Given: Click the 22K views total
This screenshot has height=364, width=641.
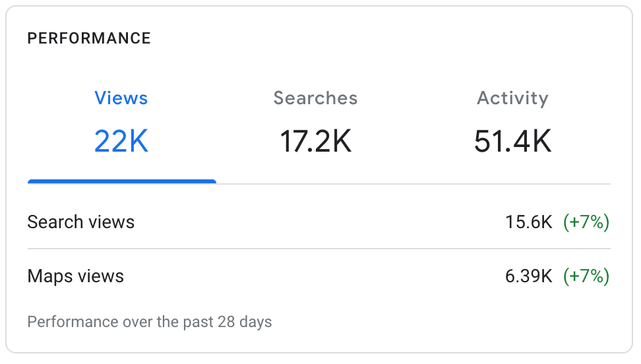Looking at the screenshot, I should point(121,141).
